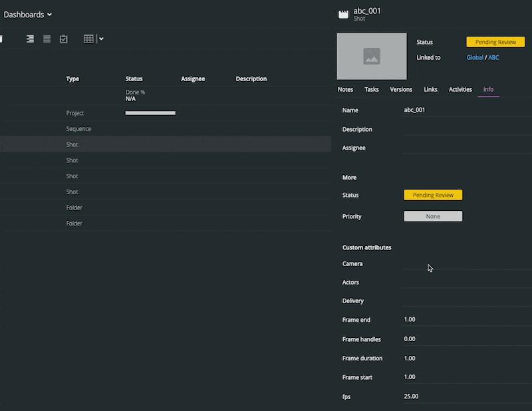Switch to the Activities tab
Viewport: 532px width, 411px height.
[x=460, y=89]
